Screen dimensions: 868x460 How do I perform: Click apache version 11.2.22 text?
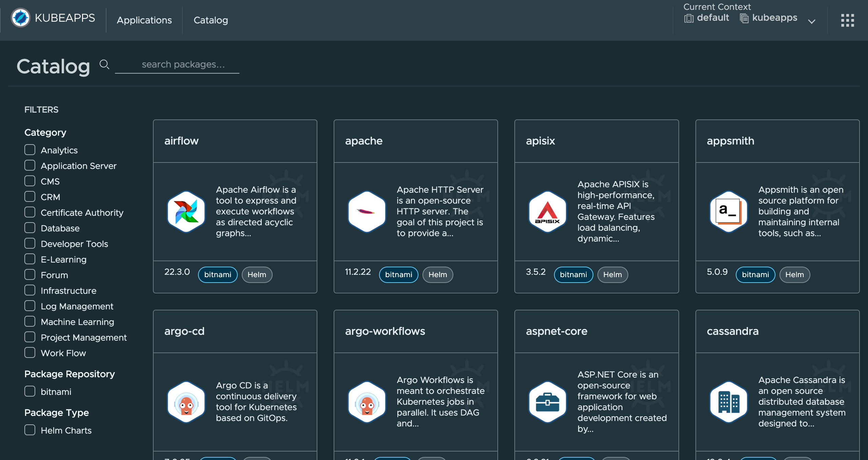[358, 272]
